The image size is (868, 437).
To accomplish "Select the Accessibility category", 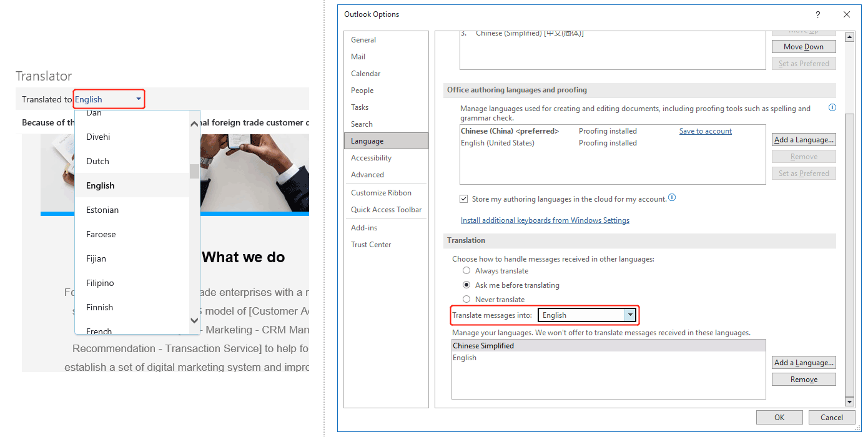I will [372, 157].
